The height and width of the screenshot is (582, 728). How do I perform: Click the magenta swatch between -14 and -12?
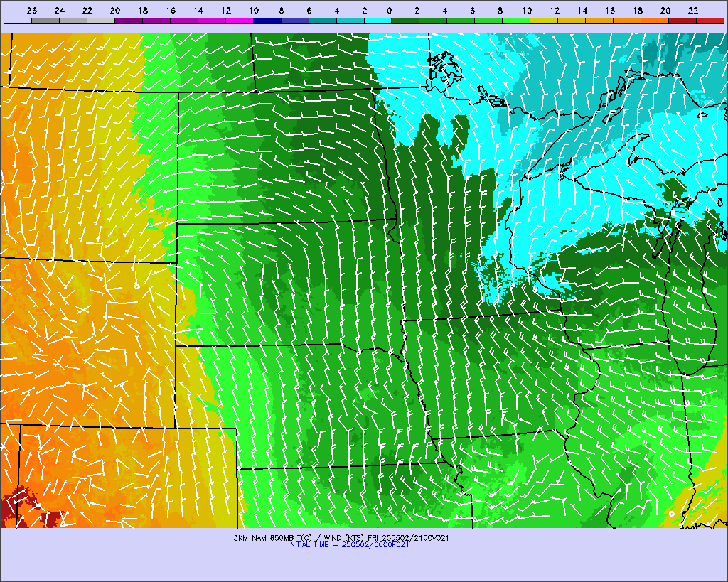point(212,21)
